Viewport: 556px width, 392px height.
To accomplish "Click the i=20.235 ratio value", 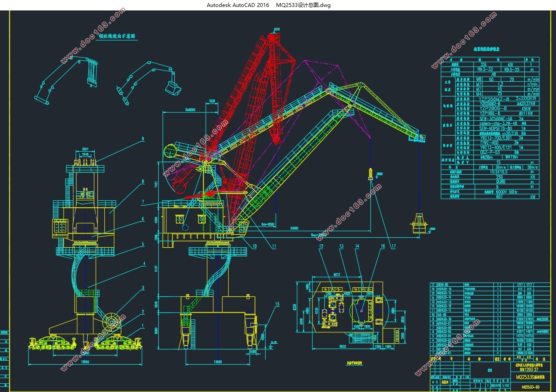I will [510, 133].
